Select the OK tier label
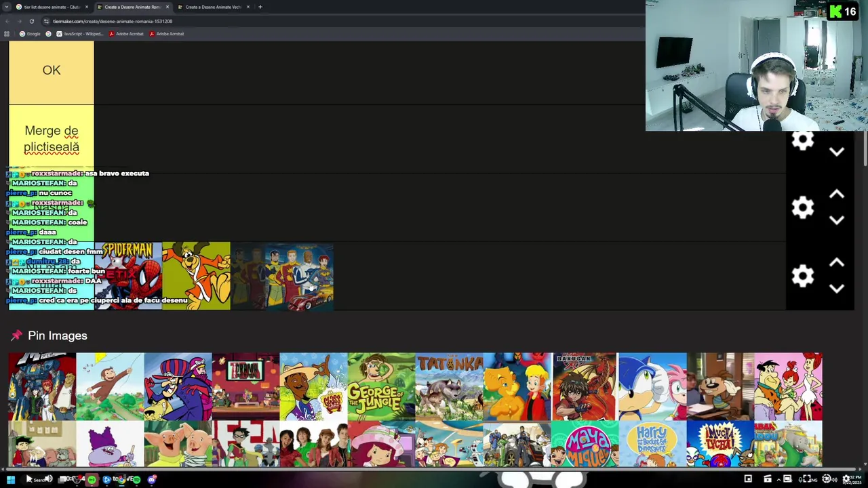868x488 pixels. pos(52,70)
